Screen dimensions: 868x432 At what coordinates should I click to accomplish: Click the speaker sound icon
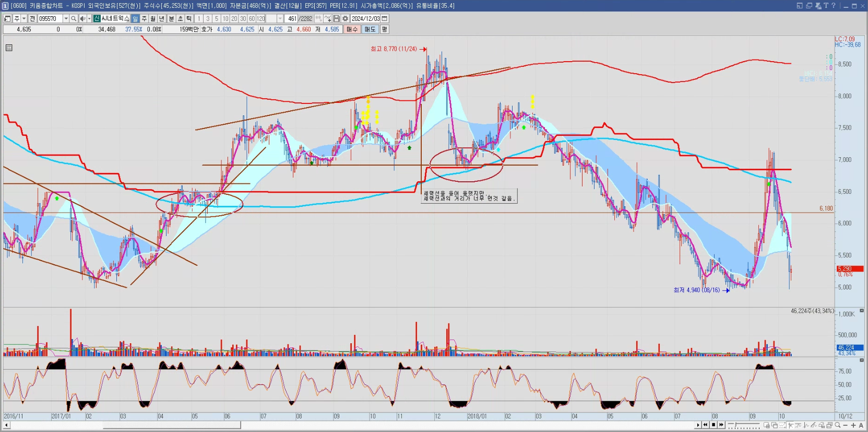pos(82,18)
